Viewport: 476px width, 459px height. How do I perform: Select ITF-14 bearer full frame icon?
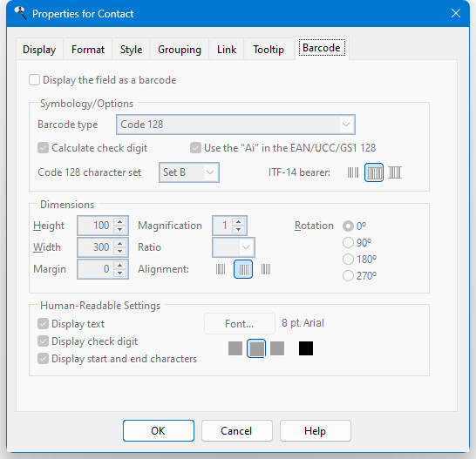[x=374, y=172]
